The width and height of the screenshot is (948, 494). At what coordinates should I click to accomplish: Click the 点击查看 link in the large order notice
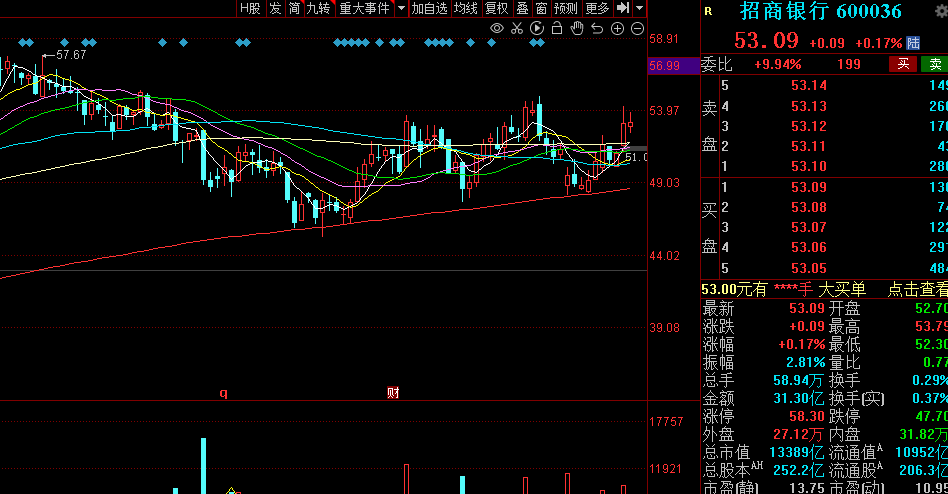[x=917, y=290]
